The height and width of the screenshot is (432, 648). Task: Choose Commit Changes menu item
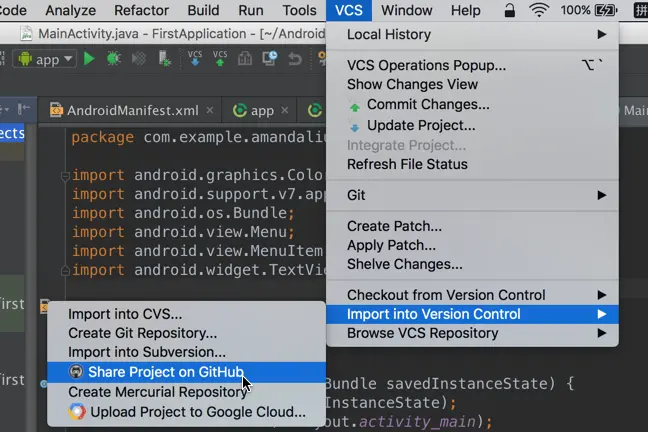point(472,105)
